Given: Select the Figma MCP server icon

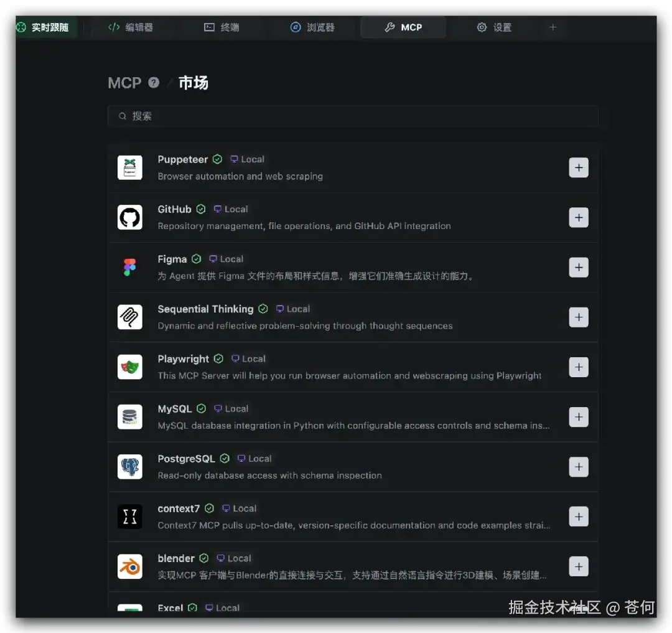Looking at the screenshot, I should point(130,267).
